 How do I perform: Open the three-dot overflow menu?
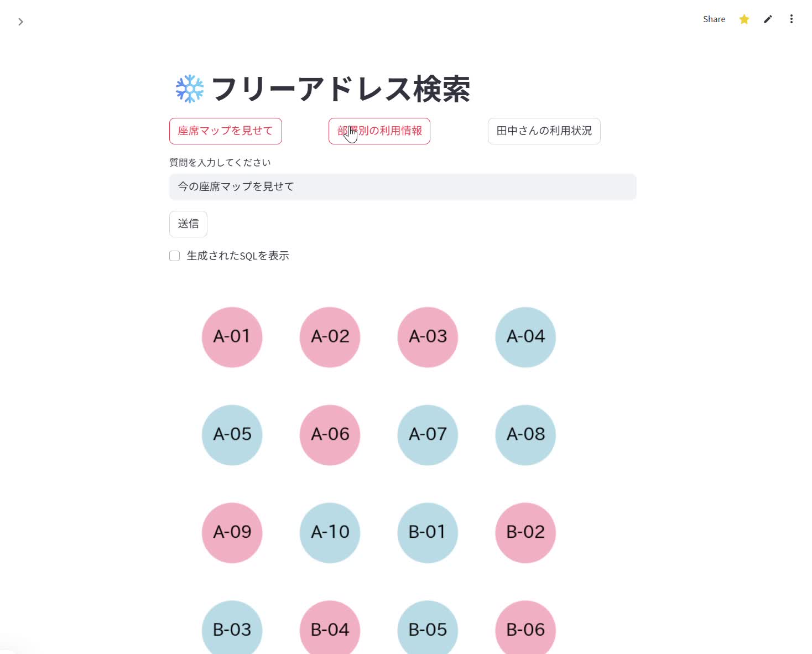792,19
